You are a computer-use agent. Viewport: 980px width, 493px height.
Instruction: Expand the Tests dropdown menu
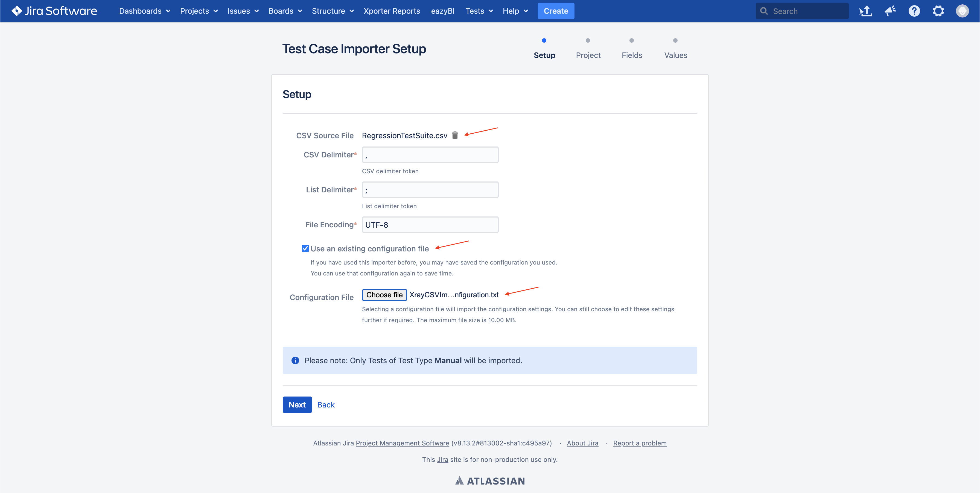coord(479,11)
